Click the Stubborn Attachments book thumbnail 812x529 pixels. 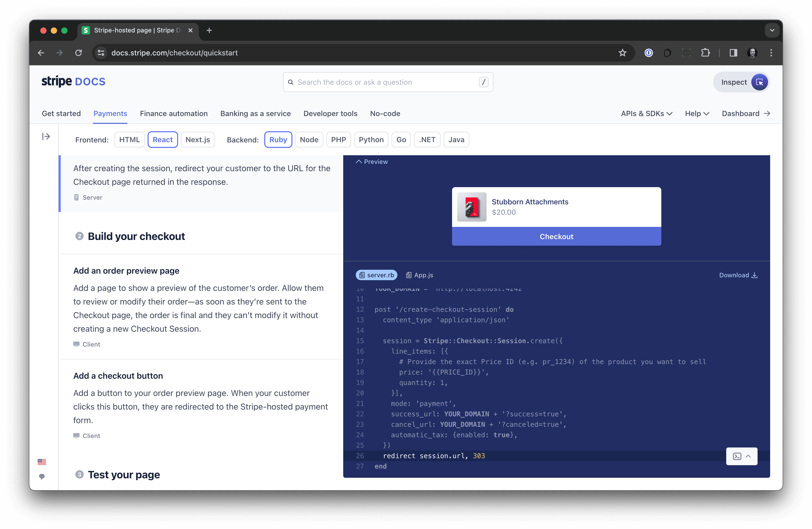[x=472, y=207]
